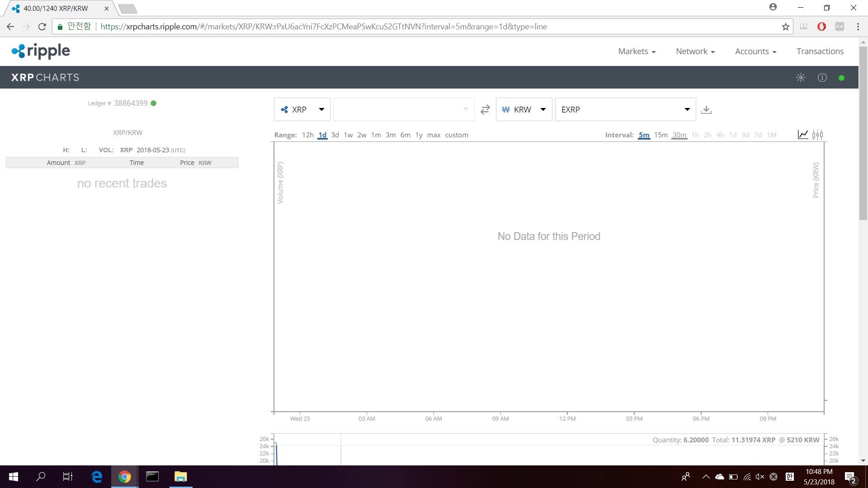Open File Explorer in taskbar
Screen dimensions: 868x488
pyautogui.click(x=181, y=477)
